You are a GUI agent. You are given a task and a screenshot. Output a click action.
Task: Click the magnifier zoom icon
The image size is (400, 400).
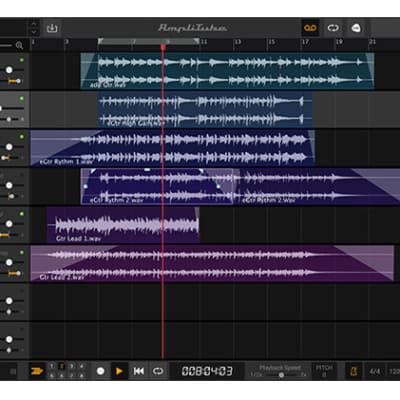click(x=19, y=45)
